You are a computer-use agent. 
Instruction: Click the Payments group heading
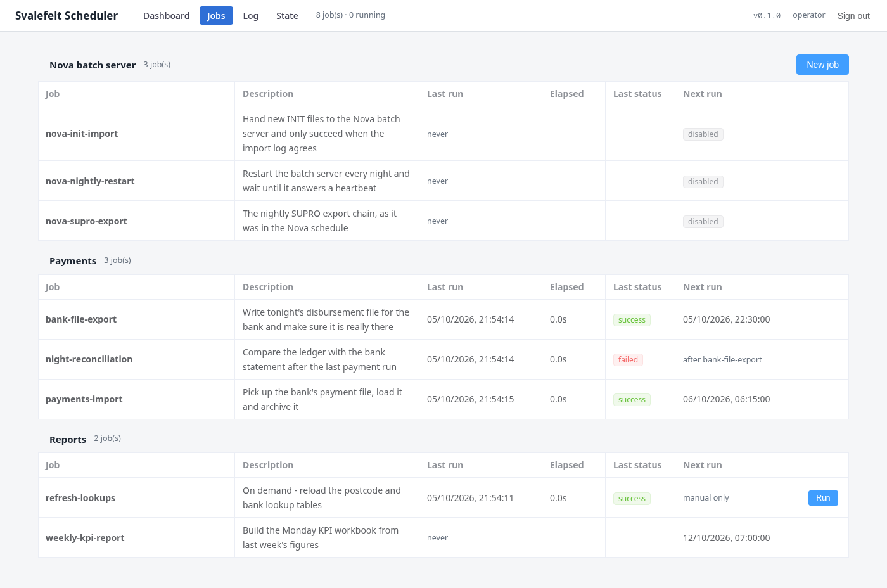pyautogui.click(x=73, y=261)
